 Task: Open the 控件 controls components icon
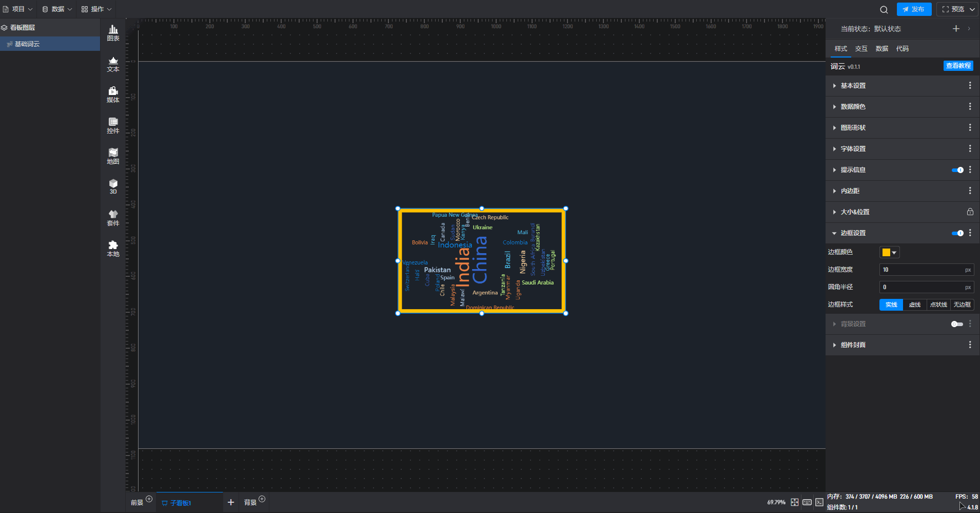[113, 125]
